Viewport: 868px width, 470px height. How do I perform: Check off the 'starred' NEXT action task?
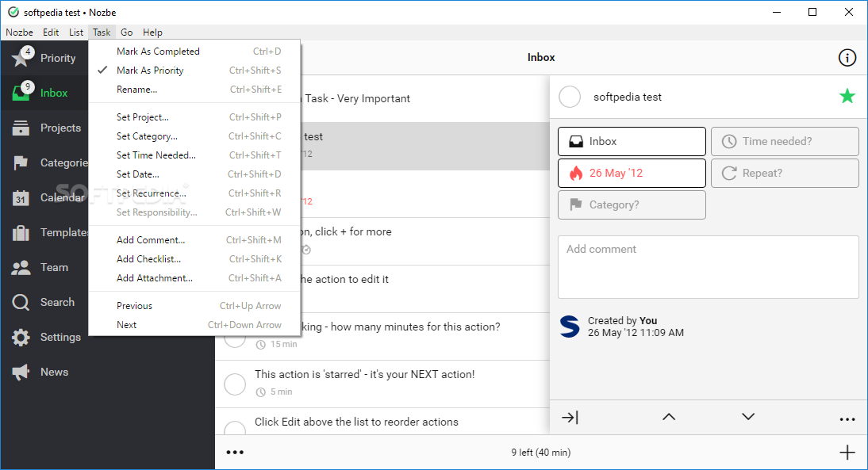coord(235,384)
